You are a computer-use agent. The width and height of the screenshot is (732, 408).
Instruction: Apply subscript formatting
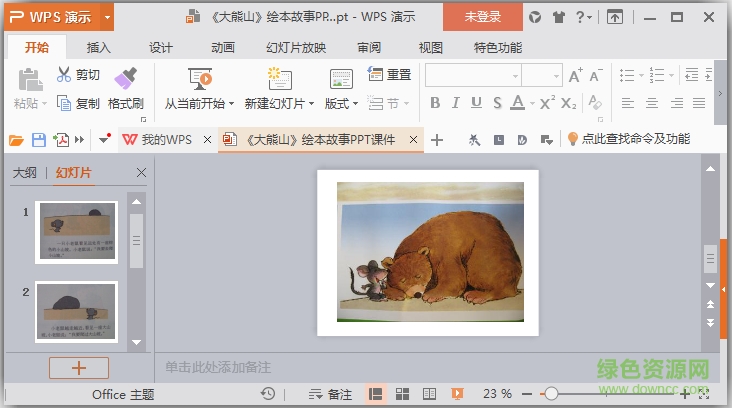click(568, 103)
